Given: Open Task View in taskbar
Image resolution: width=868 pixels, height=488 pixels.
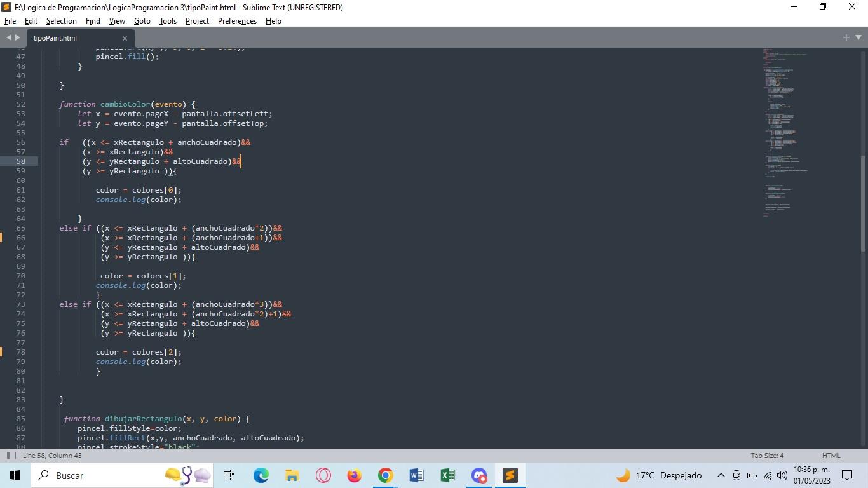Looking at the screenshot, I should pyautogui.click(x=229, y=475).
